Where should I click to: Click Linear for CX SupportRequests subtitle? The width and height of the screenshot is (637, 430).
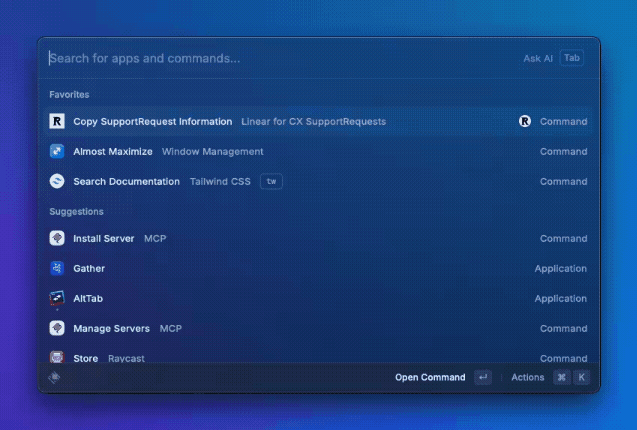click(313, 122)
